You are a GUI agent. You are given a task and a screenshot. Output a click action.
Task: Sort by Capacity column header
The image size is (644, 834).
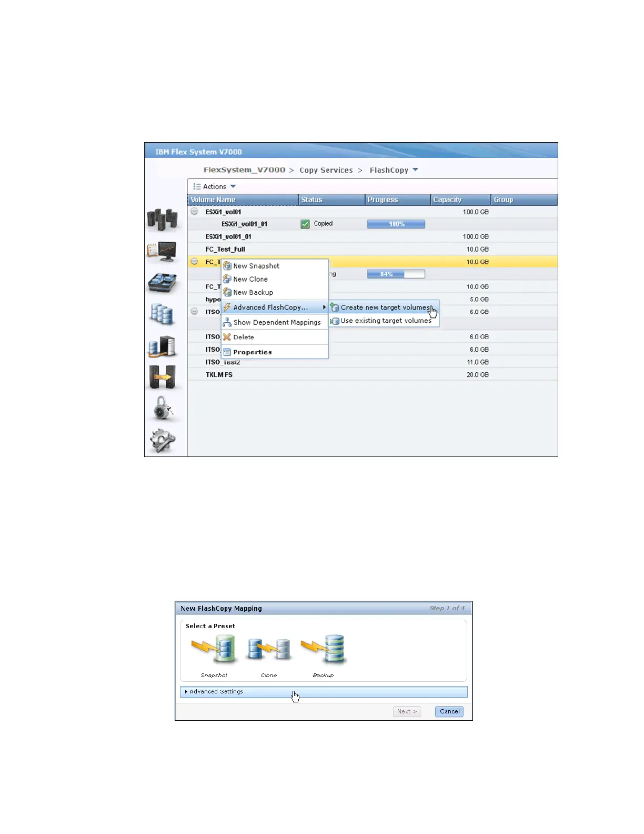pyautogui.click(x=461, y=200)
